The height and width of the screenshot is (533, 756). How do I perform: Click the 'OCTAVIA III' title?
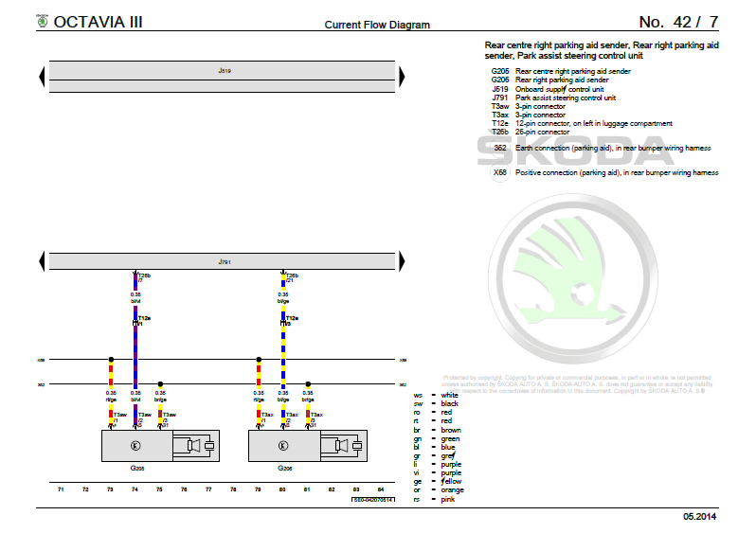(x=98, y=22)
